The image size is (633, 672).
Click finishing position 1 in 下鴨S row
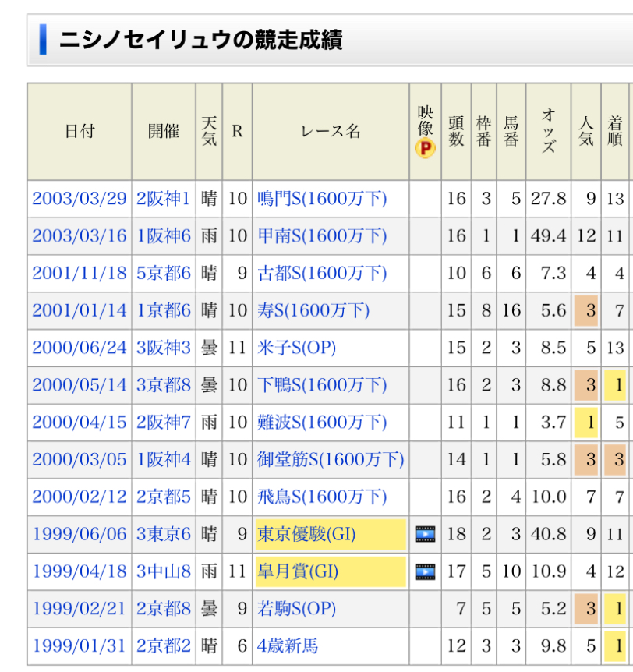(615, 385)
